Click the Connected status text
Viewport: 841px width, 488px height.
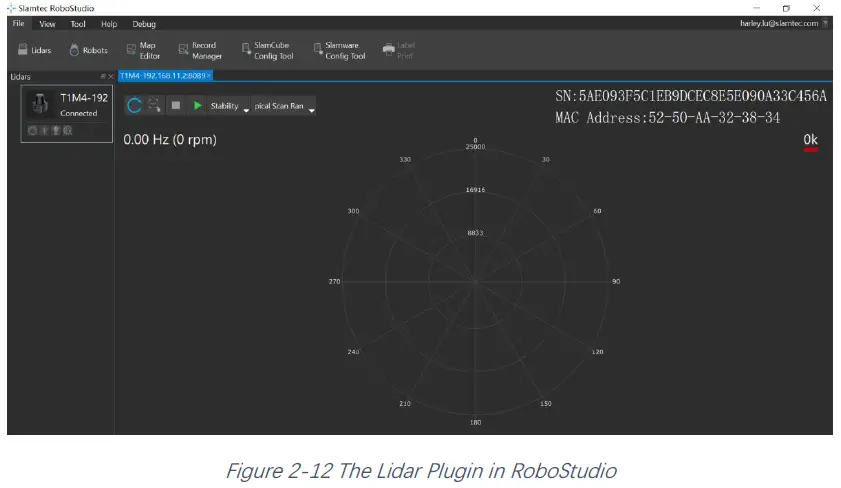point(79,113)
